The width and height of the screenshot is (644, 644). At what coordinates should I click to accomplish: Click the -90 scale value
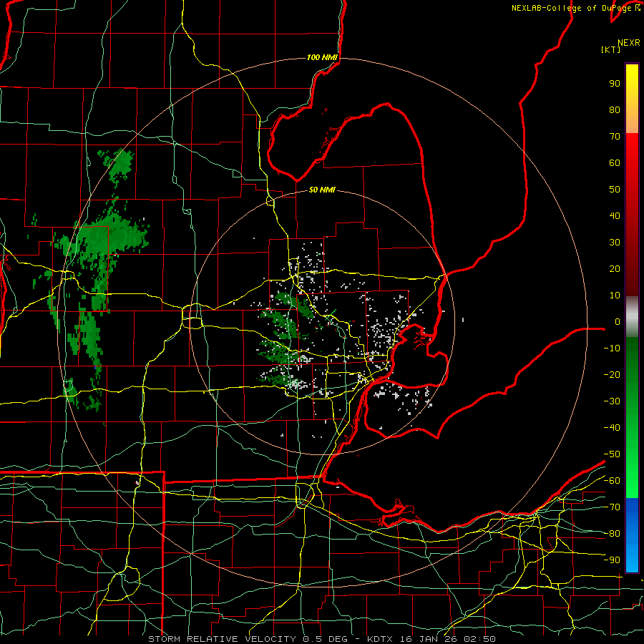[612, 560]
